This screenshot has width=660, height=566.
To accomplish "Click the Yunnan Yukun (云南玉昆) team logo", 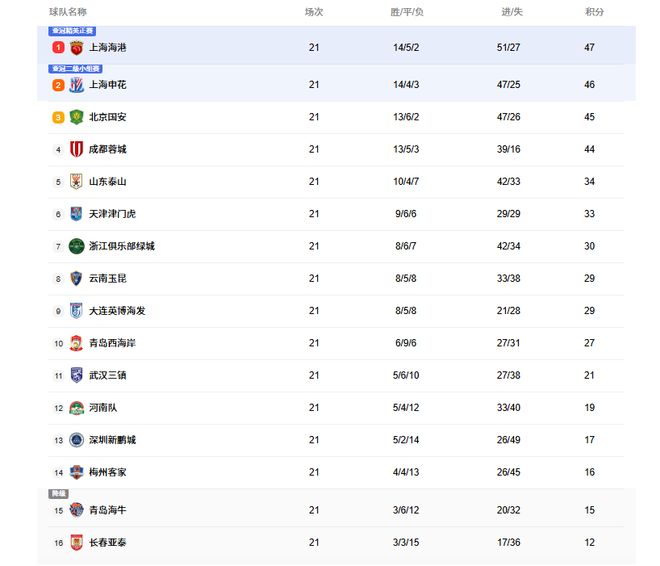I will pyautogui.click(x=77, y=278).
